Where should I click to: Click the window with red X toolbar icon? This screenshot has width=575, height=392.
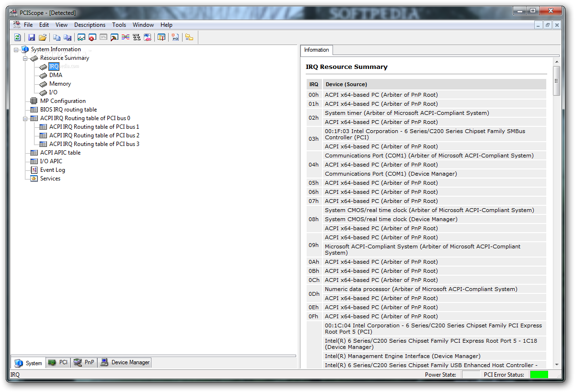point(92,37)
